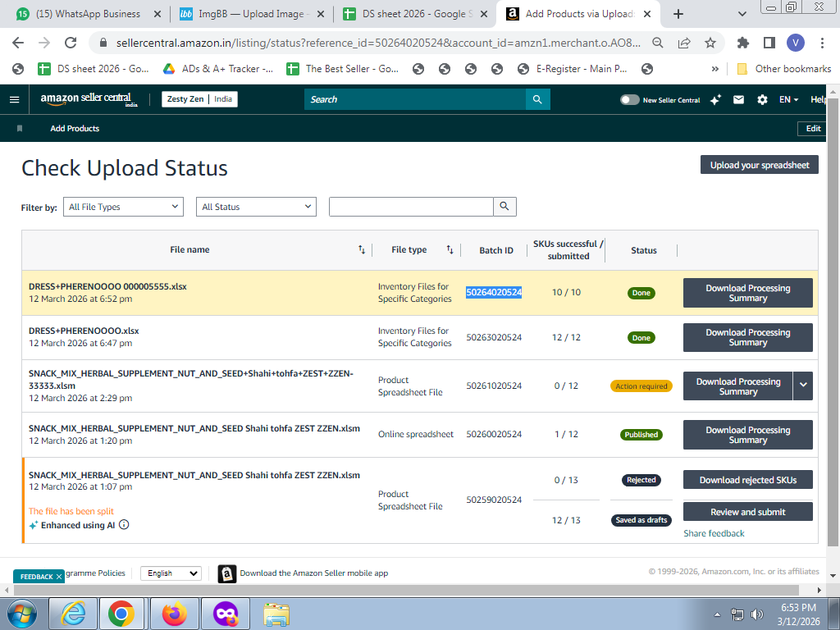Open the settings gear icon

pyautogui.click(x=762, y=99)
